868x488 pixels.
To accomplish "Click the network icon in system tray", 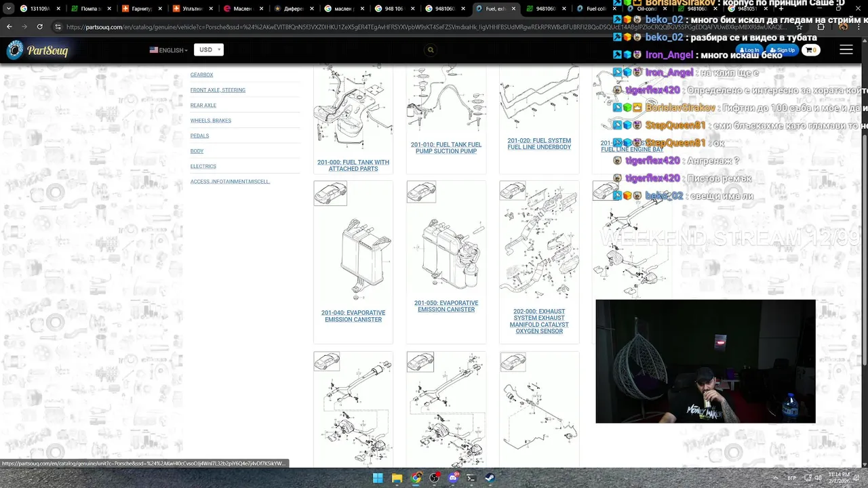I will 806,478.
